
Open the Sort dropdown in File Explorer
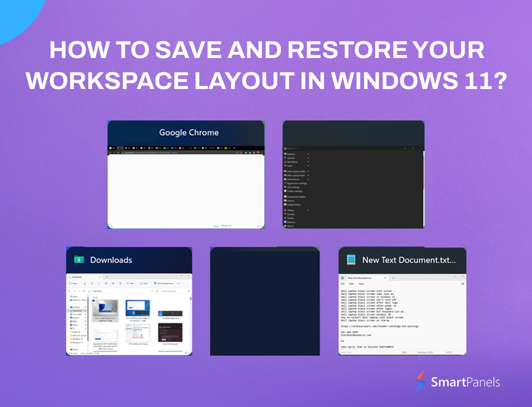point(131,283)
